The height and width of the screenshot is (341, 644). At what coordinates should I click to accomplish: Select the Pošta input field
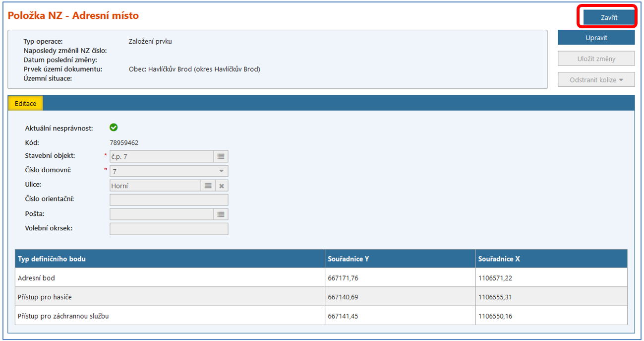162,214
